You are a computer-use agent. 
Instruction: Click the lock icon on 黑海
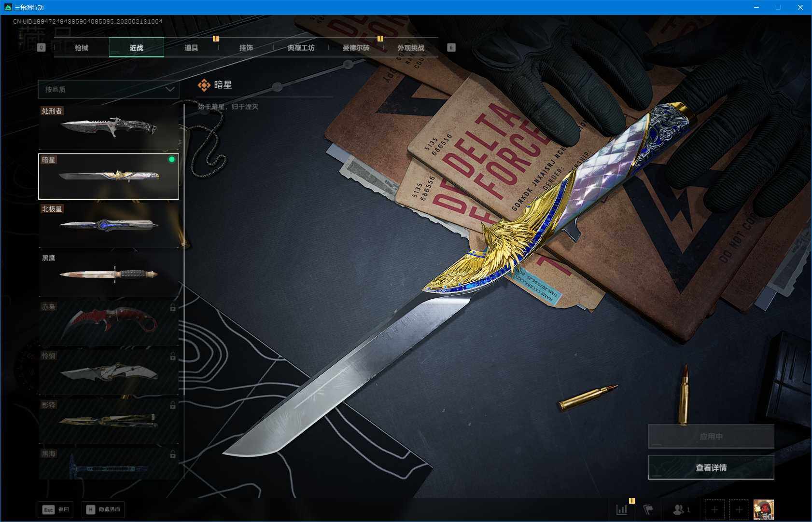(173, 454)
